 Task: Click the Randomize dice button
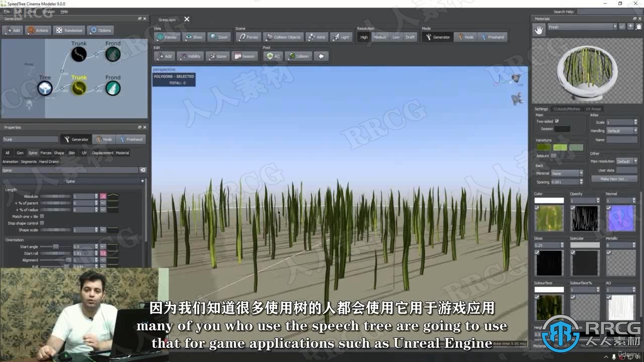(69, 30)
